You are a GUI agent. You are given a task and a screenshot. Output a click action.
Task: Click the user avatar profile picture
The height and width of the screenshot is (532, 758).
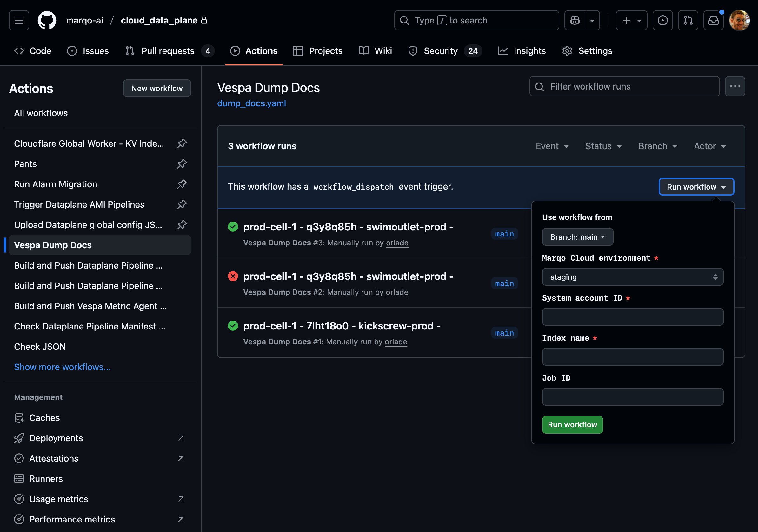739,21
